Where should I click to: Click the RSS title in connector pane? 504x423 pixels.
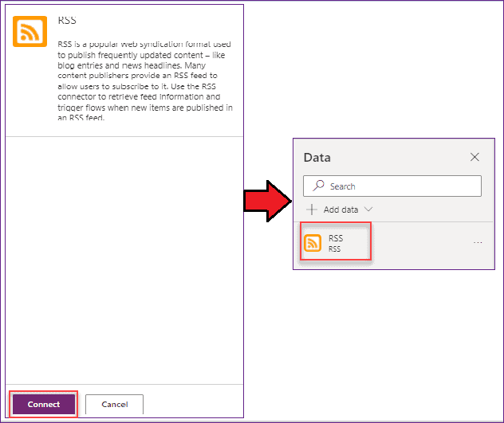click(x=67, y=20)
